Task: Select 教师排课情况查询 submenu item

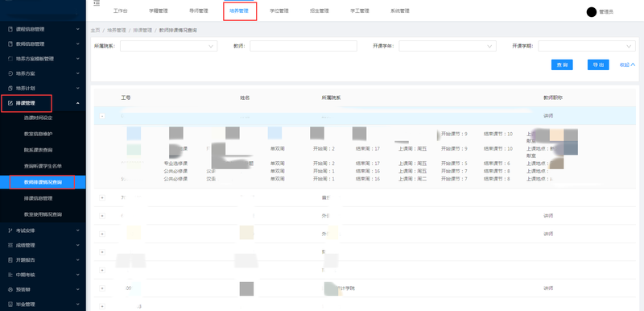Action: (x=43, y=182)
